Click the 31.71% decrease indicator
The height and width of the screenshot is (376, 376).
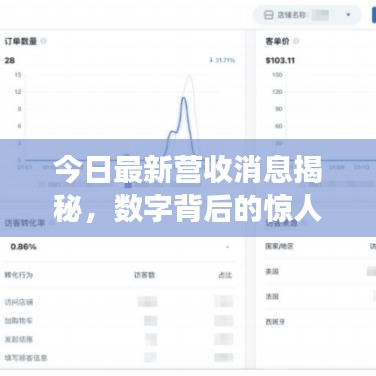[x=222, y=60]
